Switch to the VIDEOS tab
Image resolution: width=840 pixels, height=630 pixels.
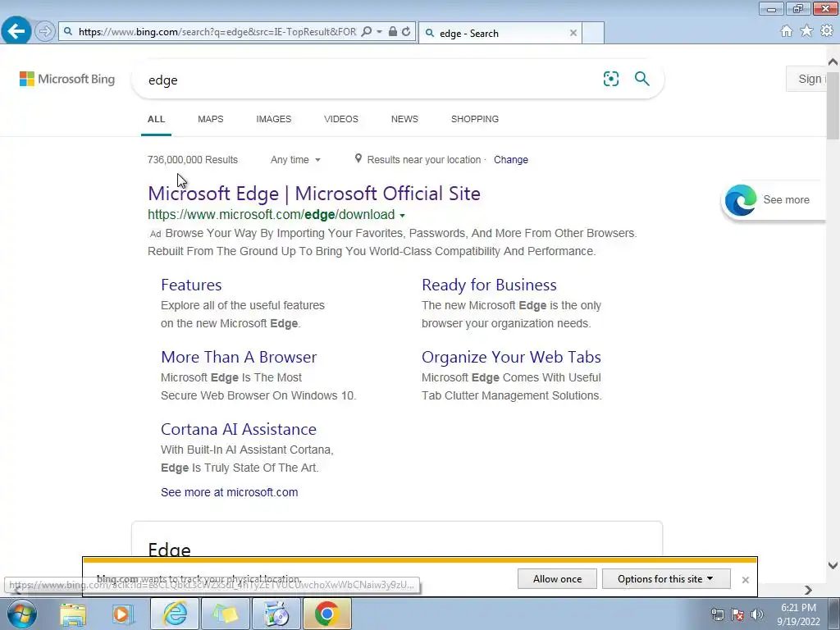(x=341, y=119)
